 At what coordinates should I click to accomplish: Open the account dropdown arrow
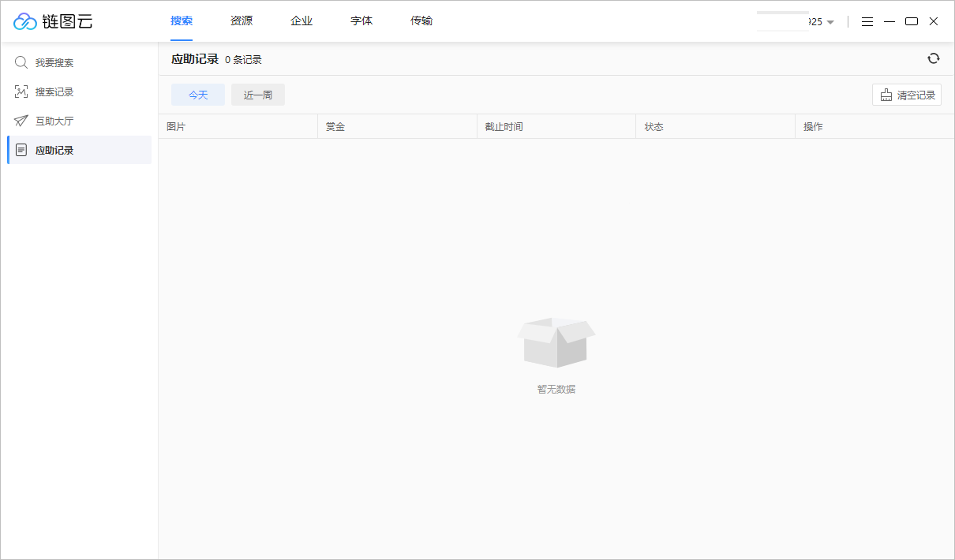pos(830,22)
